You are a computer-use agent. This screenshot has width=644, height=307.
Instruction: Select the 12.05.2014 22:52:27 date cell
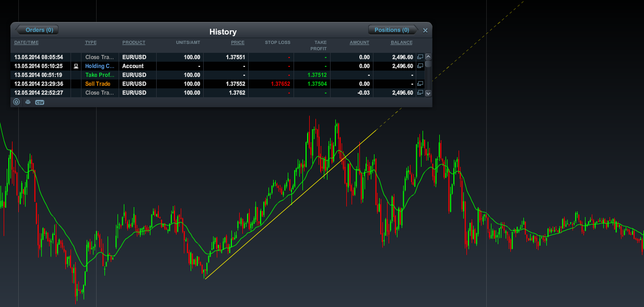click(x=39, y=93)
